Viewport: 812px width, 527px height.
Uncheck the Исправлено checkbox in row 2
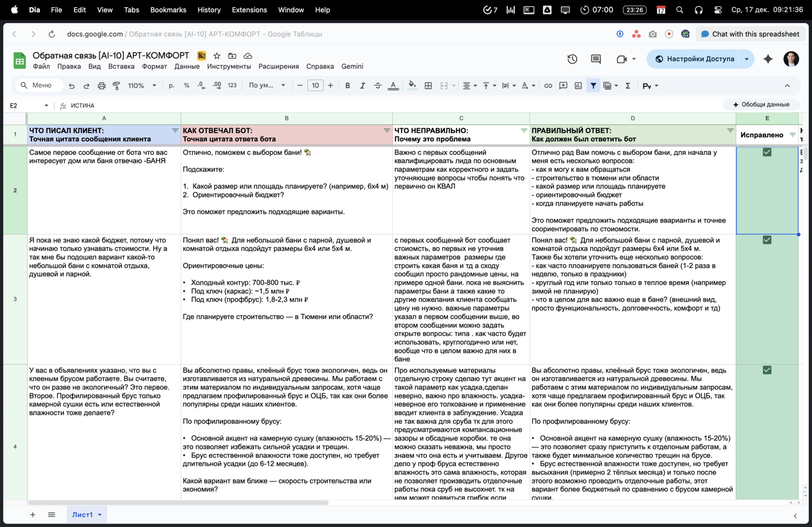767,152
